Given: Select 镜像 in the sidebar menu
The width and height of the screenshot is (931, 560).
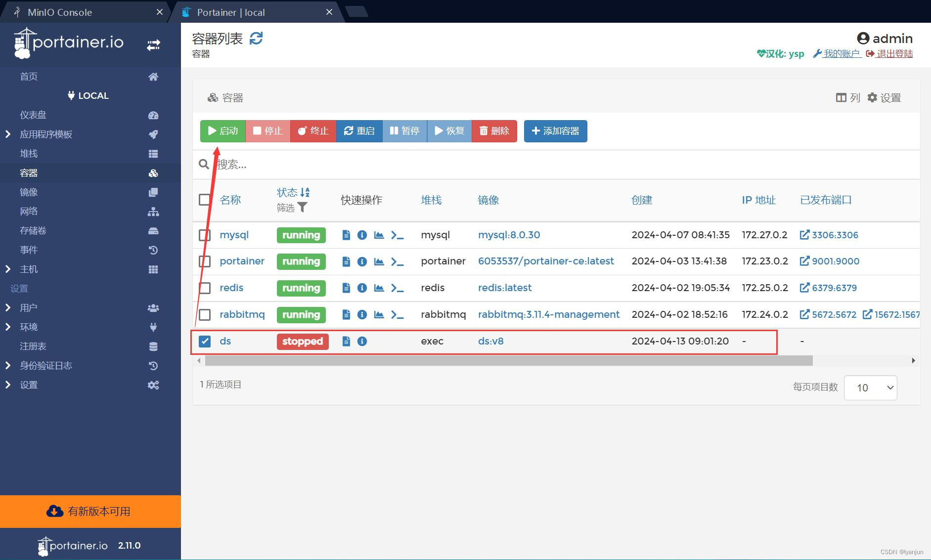Looking at the screenshot, I should coord(28,192).
